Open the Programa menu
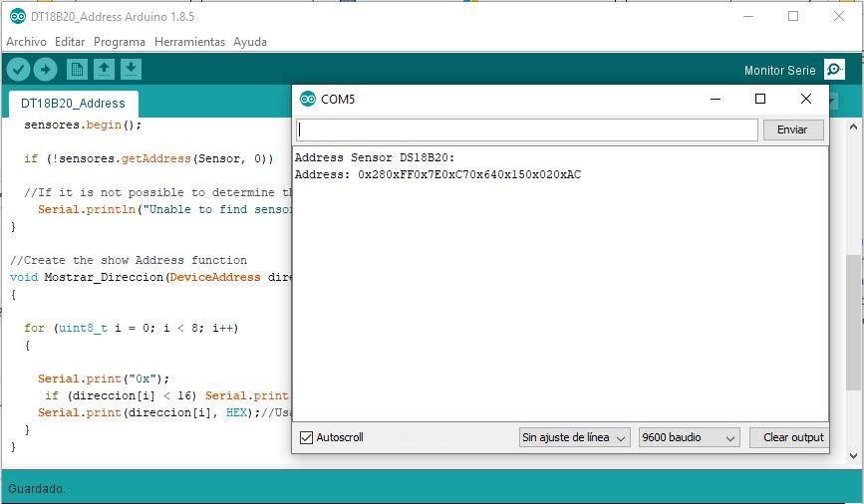 pos(120,42)
